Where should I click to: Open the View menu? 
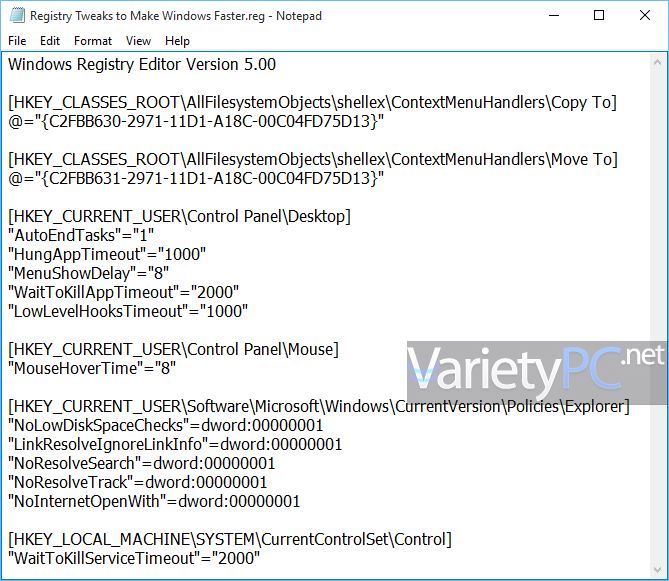click(138, 41)
